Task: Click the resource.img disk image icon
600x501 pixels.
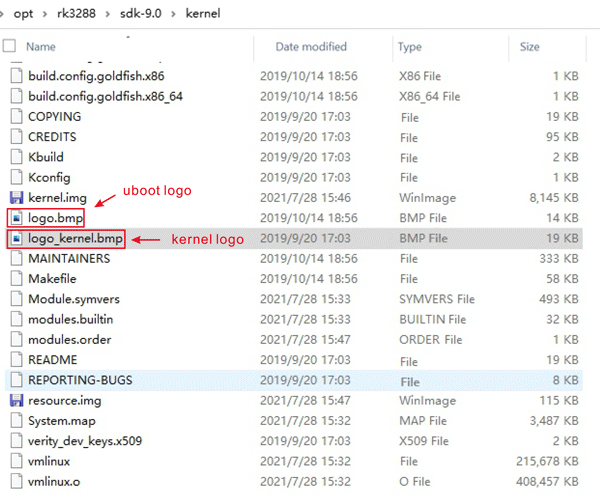Action: pyautogui.click(x=15, y=400)
